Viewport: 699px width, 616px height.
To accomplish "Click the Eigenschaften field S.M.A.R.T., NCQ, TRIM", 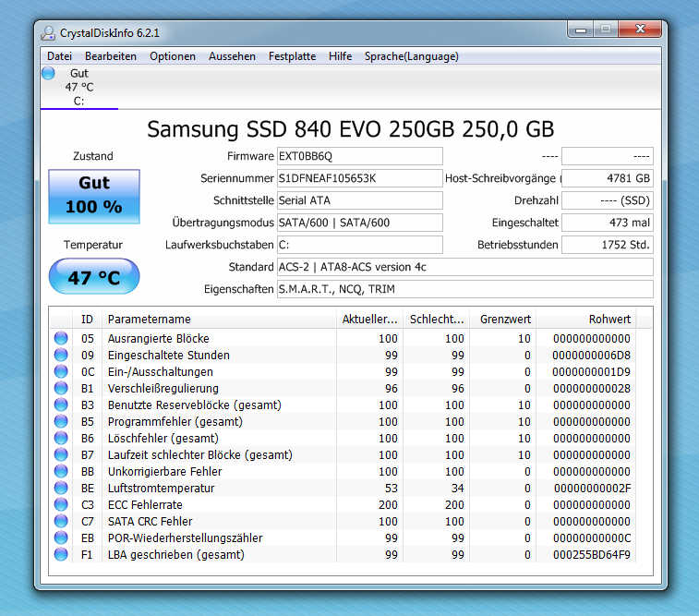I will pyautogui.click(x=465, y=289).
